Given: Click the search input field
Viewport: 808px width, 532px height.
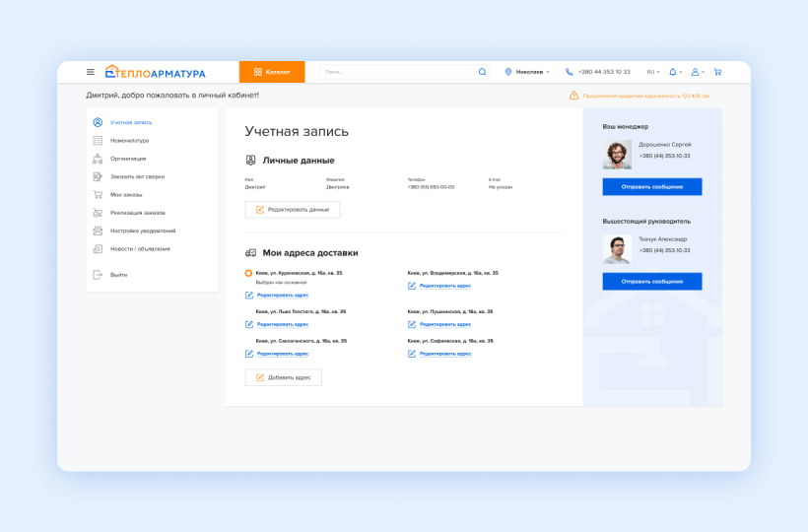Looking at the screenshot, I should point(399,72).
